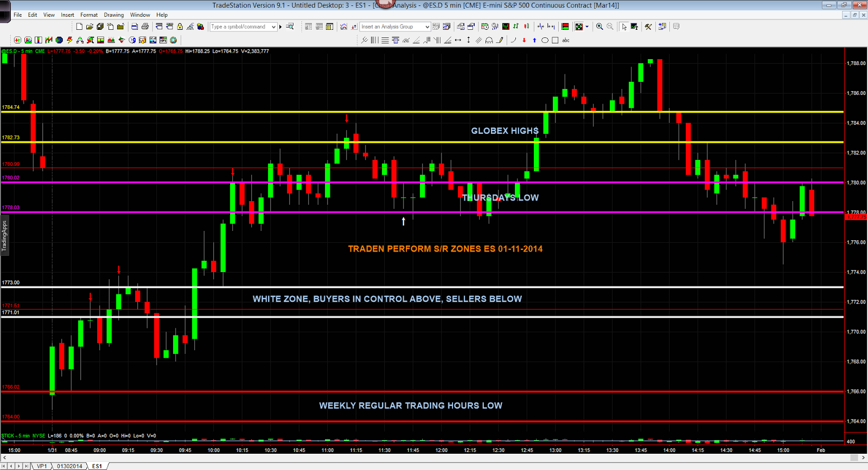This screenshot has height=470, width=868.
Task: Expand the chart color scheme dropdown arrow
Action: (x=587, y=27)
